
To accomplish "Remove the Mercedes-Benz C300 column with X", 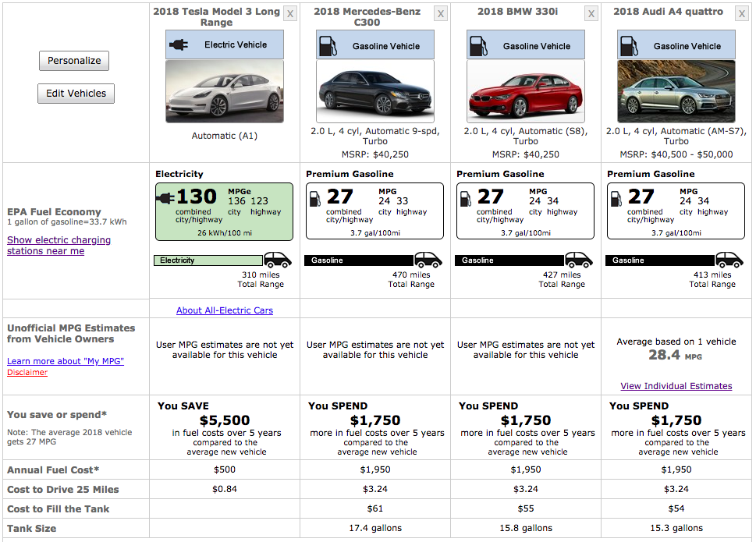I will [441, 13].
